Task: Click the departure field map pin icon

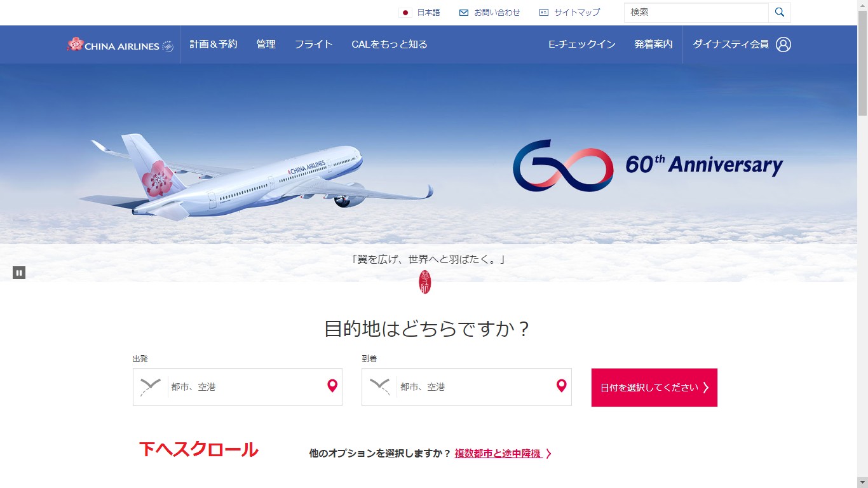Action: point(332,386)
